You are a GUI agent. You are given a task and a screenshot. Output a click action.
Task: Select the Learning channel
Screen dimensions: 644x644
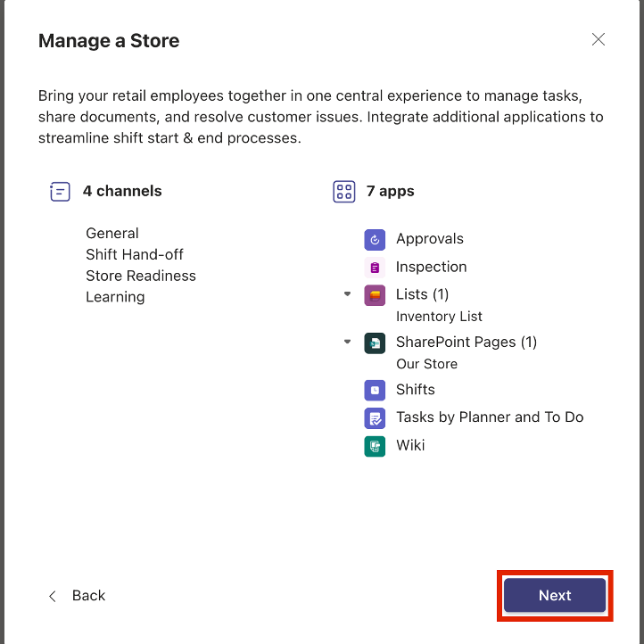(x=115, y=297)
